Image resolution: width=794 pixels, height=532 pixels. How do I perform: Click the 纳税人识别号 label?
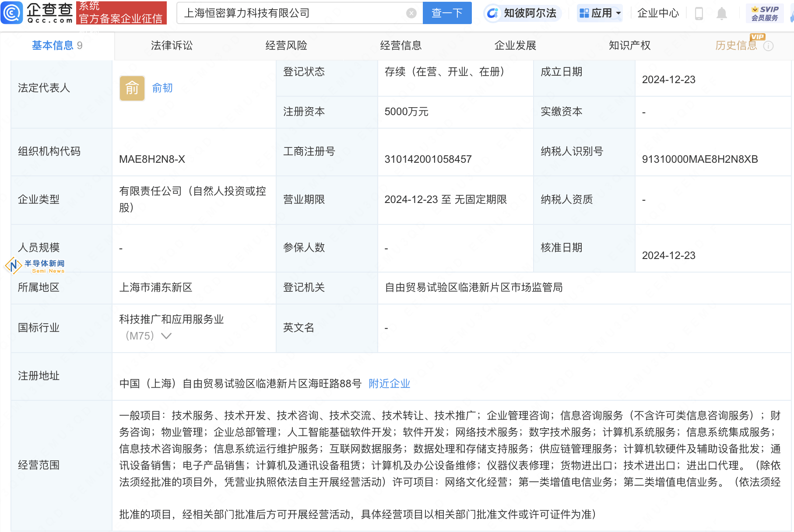pyautogui.click(x=572, y=151)
